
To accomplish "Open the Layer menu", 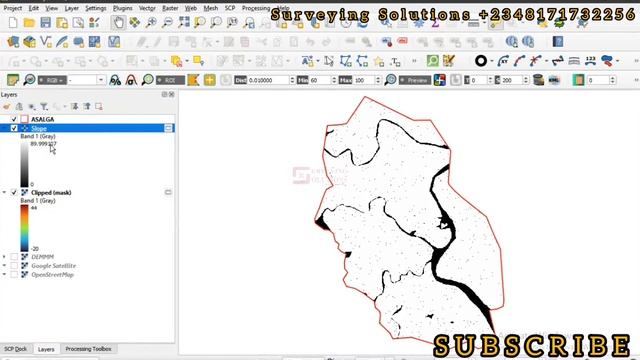I will 71,8.
